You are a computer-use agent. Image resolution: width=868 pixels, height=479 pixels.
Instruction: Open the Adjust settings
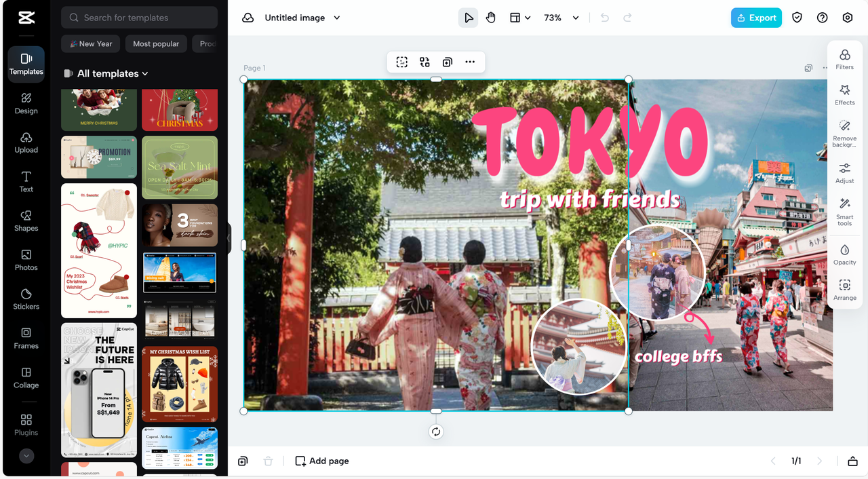844,173
